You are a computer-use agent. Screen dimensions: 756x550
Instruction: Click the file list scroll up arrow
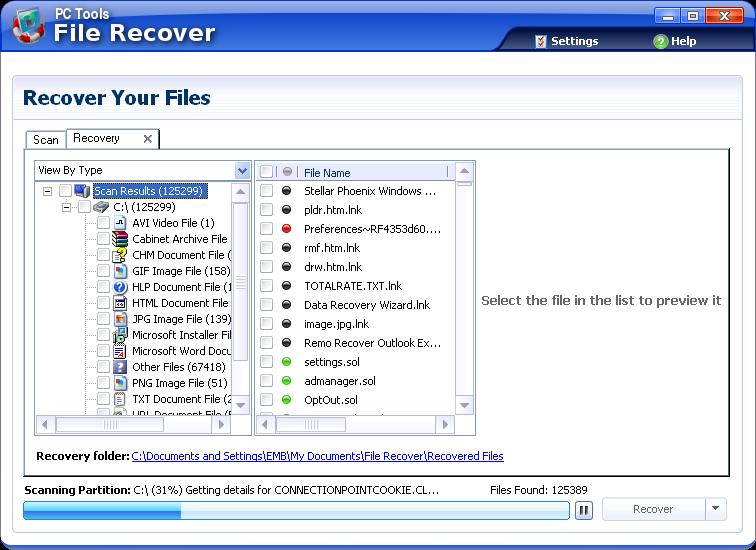tap(464, 171)
